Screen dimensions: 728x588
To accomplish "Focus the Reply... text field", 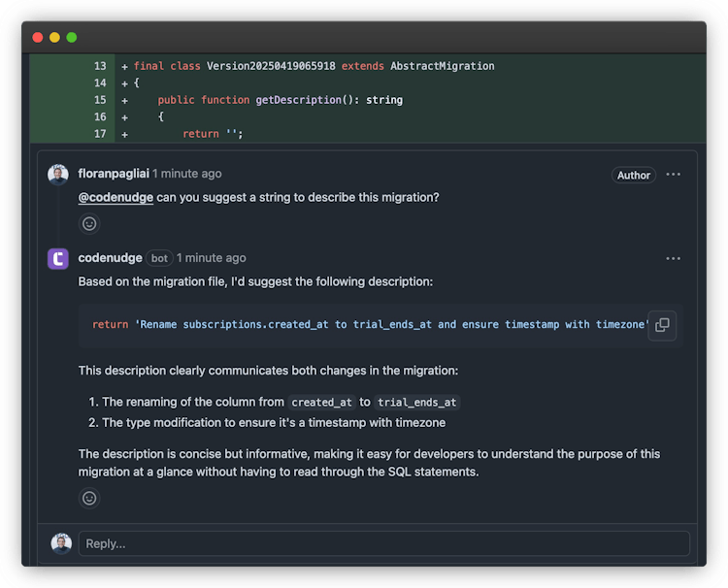I will 384,543.
